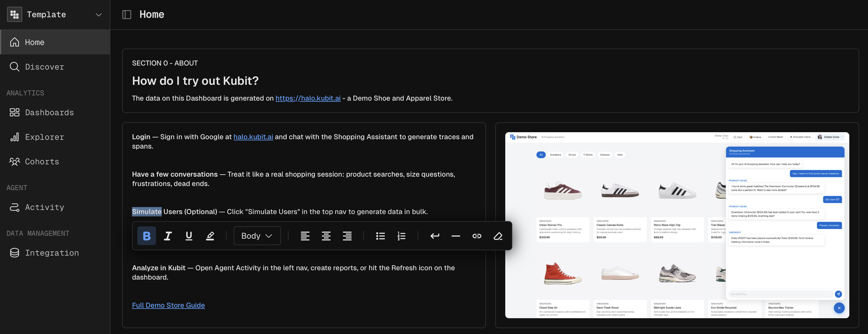
Task: Click the "Analyze in Kubit" bold text
Action: [x=159, y=268]
